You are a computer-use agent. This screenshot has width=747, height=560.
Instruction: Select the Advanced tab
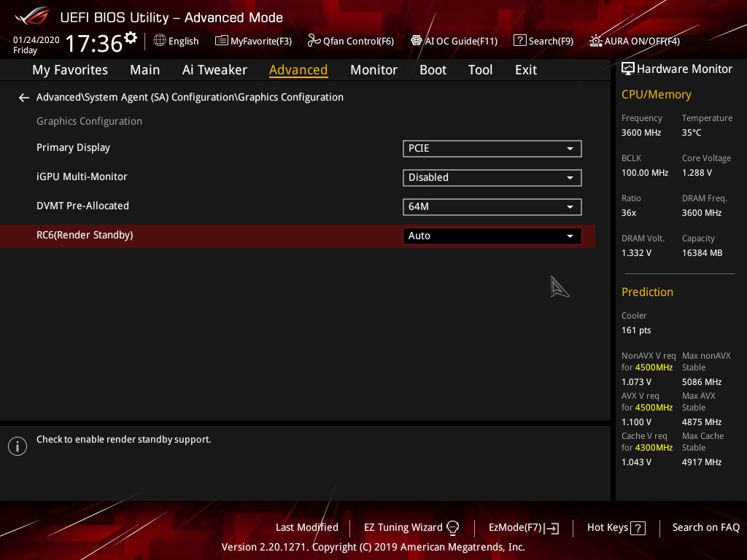coord(298,70)
